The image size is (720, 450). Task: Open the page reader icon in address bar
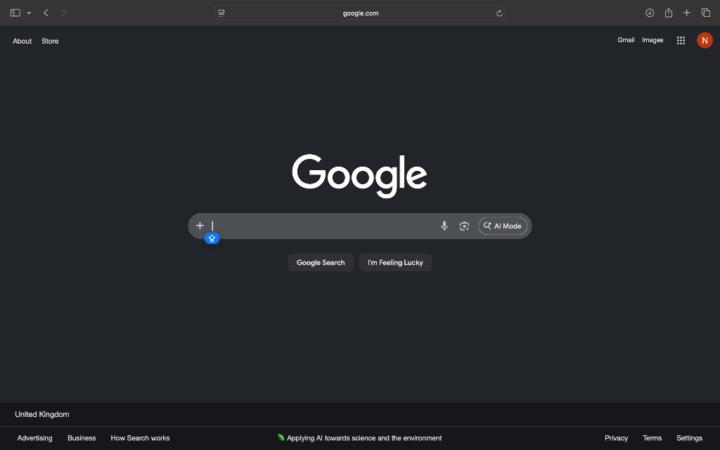221,13
